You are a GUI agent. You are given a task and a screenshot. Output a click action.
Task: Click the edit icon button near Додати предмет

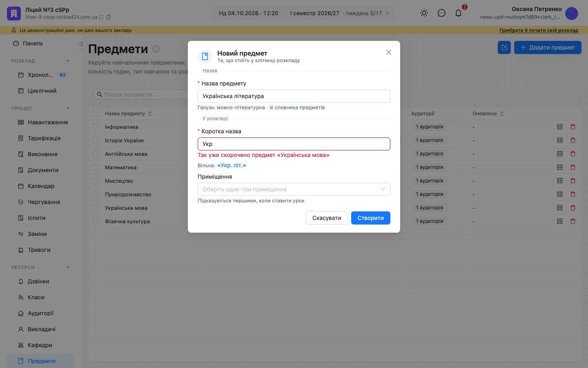pyautogui.click(x=504, y=47)
